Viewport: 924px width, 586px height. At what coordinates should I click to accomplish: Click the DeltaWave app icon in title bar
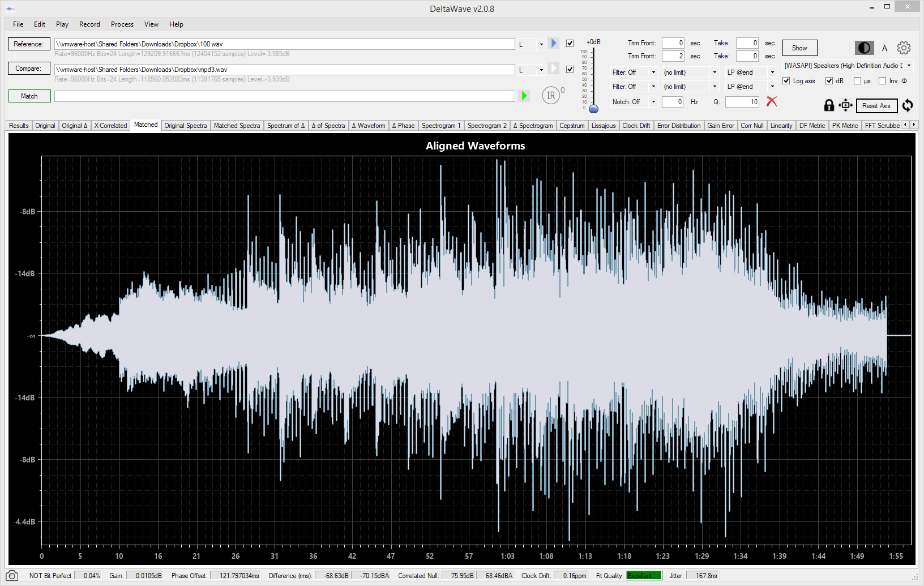pyautogui.click(x=10, y=8)
